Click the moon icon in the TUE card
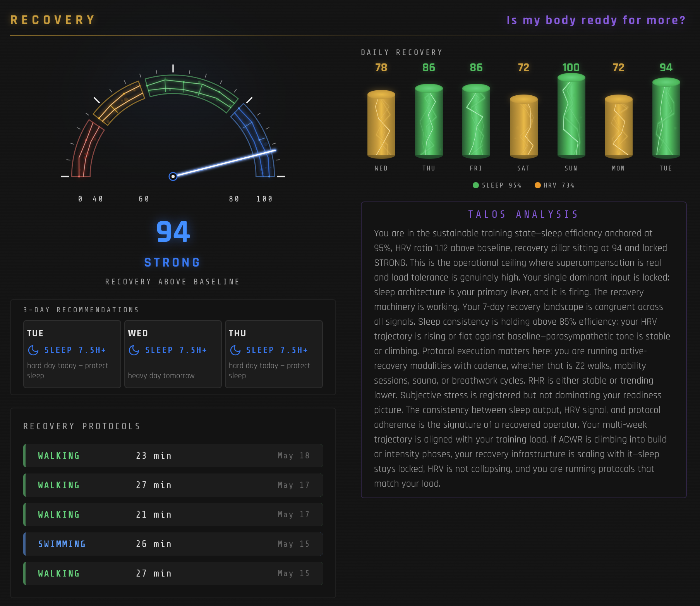This screenshot has width=700, height=606. (x=33, y=350)
